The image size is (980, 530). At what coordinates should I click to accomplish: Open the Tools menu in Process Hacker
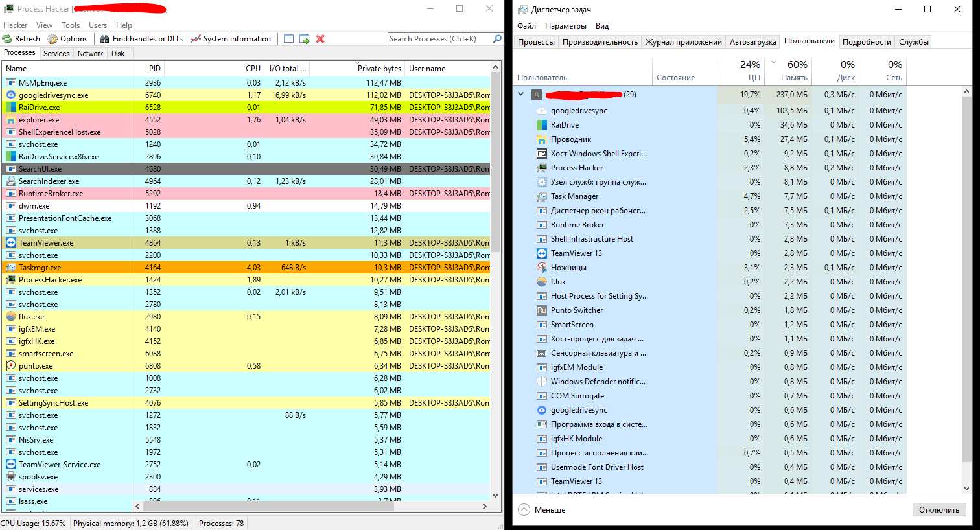pos(71,25)
